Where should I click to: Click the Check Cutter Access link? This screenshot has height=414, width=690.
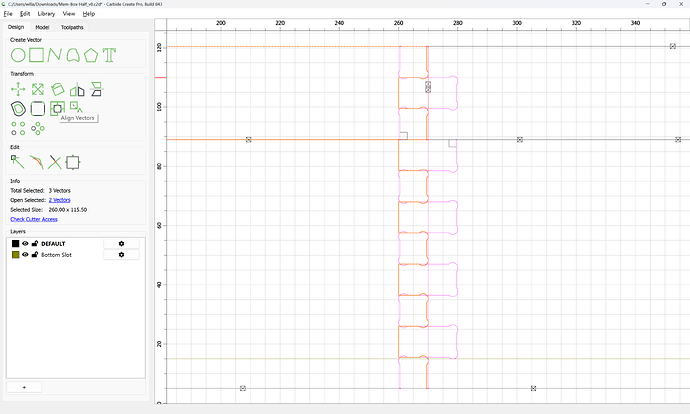pyautogui.click(x=34, y=219)
